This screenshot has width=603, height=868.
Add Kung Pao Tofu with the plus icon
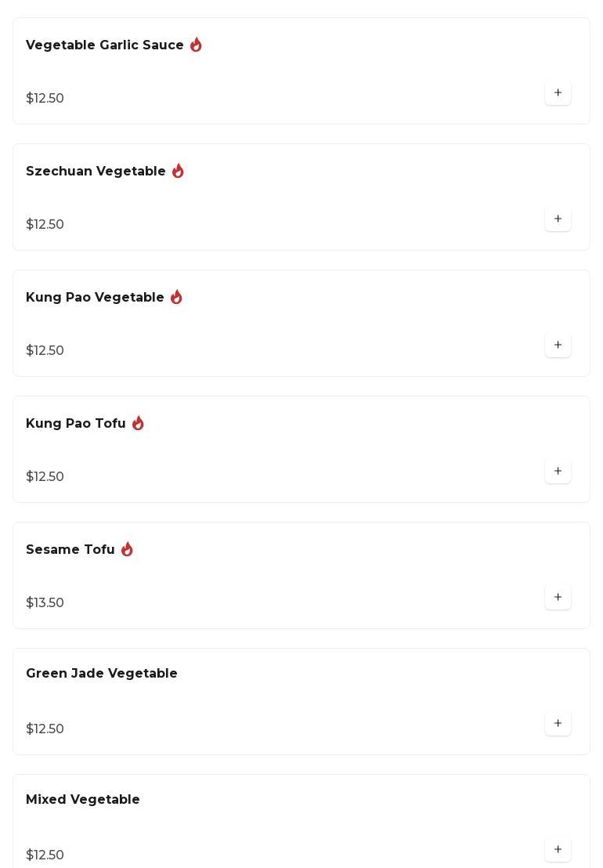click(x=558, y=472)
